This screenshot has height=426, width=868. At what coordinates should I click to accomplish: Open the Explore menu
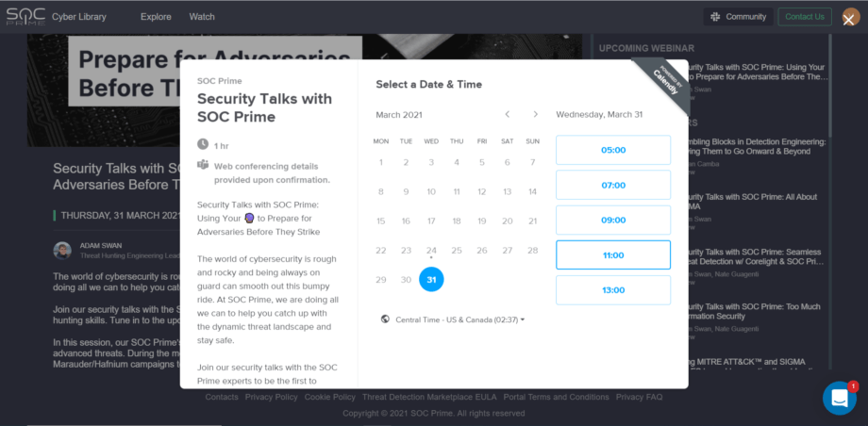click(x=156, y=17)
